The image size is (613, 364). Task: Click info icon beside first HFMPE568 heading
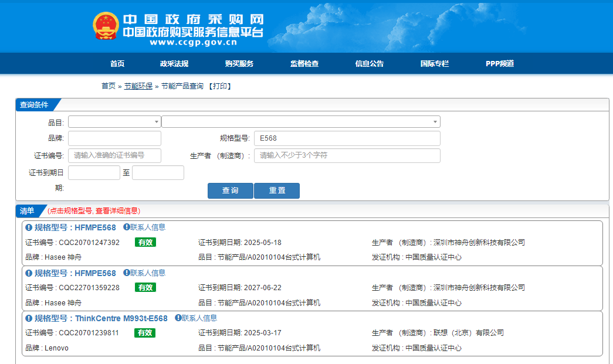(x=29, y=227)
